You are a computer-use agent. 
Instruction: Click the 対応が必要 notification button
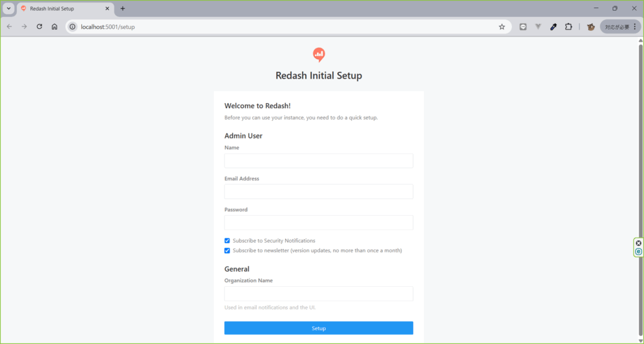click(616, 27)
